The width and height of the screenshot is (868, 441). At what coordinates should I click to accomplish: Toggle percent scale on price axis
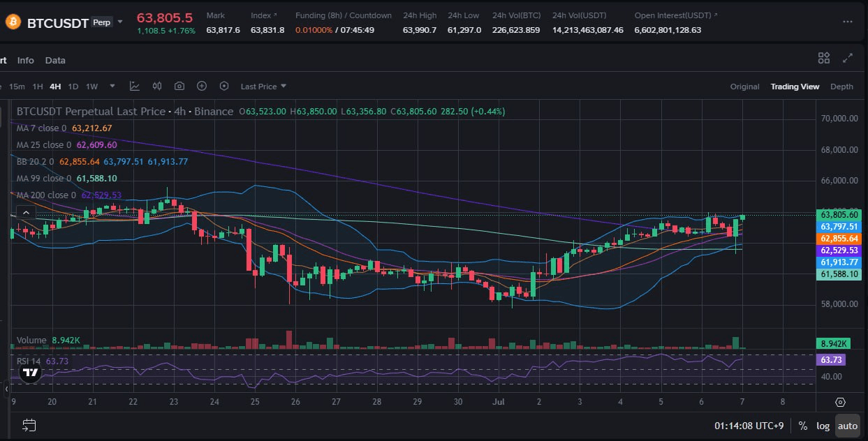tap(803, 426)
